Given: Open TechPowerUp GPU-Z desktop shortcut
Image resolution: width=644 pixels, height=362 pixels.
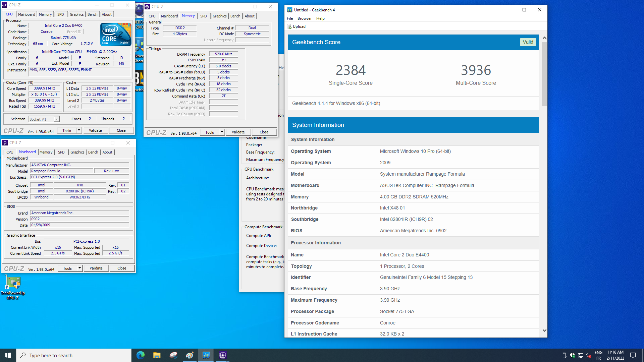Looking at the screenshot, I should [13, 288].
